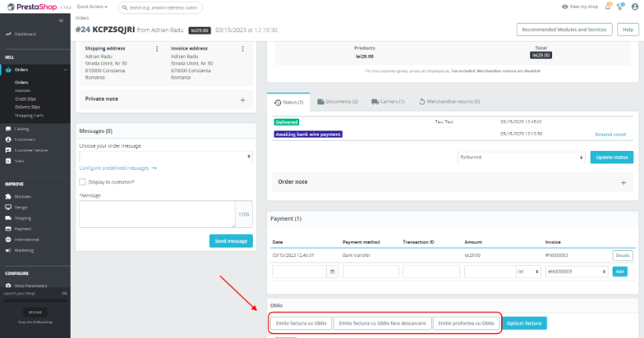Open Shop Parameters menu
Viewport: 644px width, 338px height.
tap(31, 285)
